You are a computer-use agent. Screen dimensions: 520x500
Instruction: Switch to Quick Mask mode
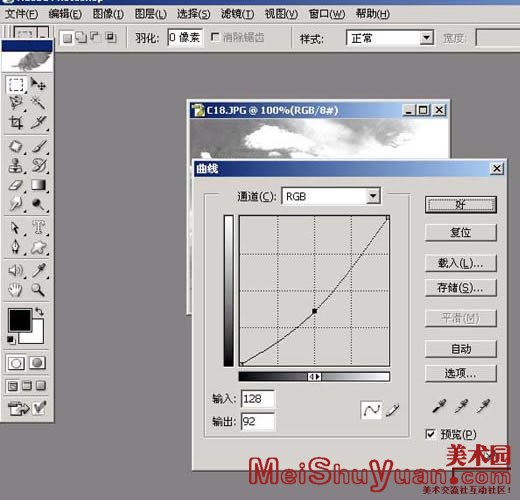click(37, 363)
